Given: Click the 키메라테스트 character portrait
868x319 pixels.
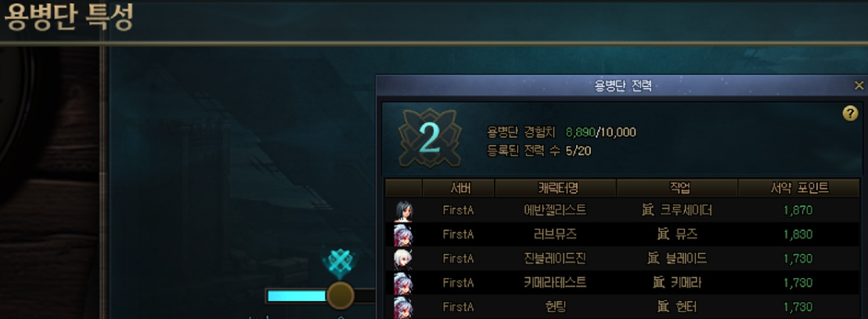Looking at the screenshot, I should tap(404, 283).
